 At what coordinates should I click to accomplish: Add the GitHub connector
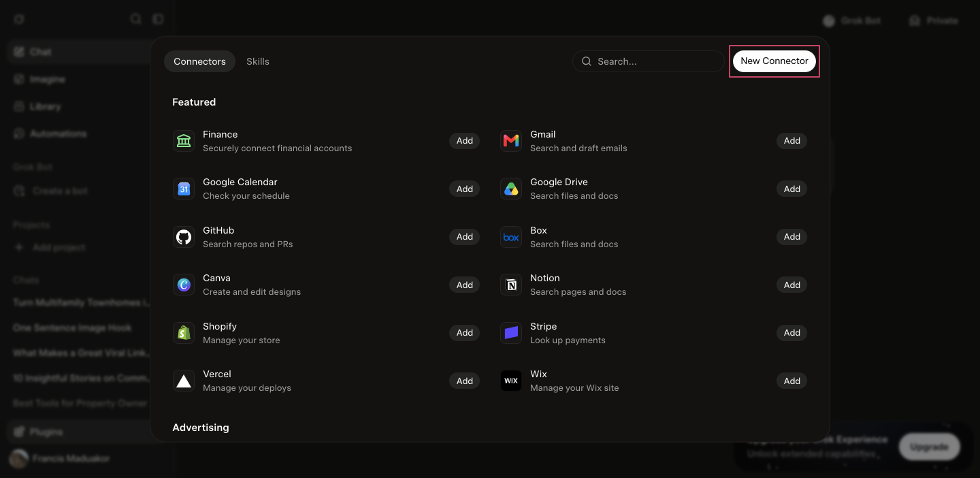[465, 237]
